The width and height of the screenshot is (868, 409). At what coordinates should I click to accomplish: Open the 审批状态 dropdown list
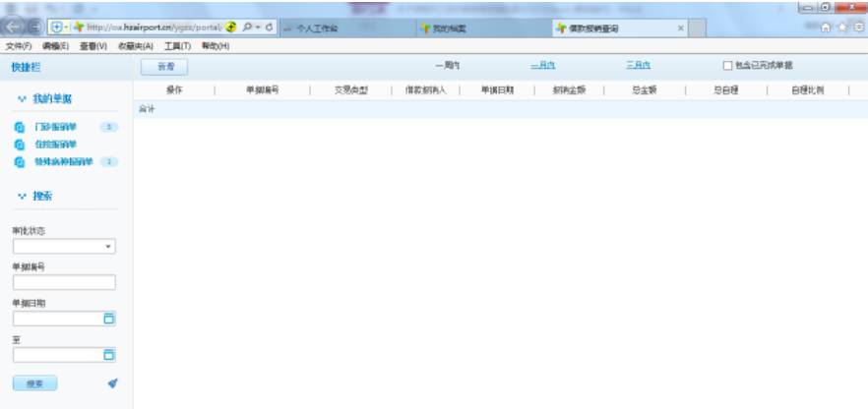coord(109,247)
